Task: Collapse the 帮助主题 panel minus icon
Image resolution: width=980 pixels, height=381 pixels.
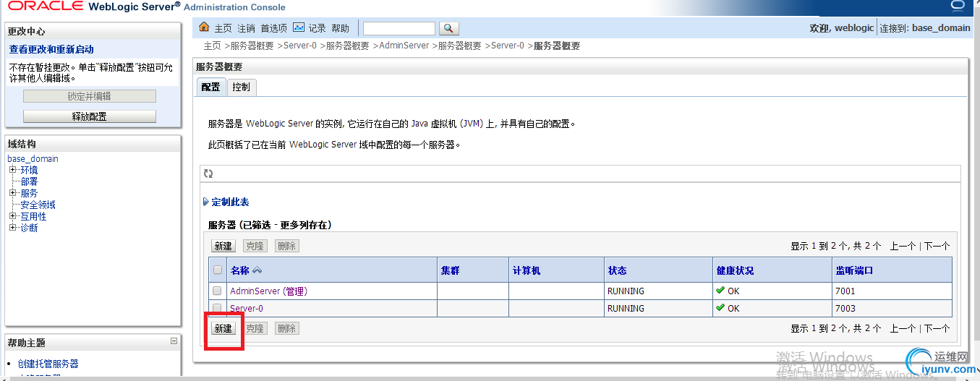Action: 174,341
